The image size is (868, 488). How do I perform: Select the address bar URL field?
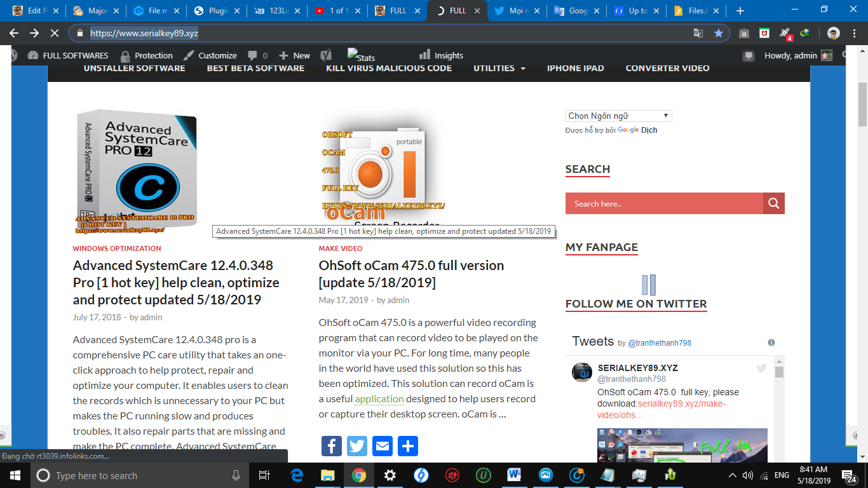[388, 33]
